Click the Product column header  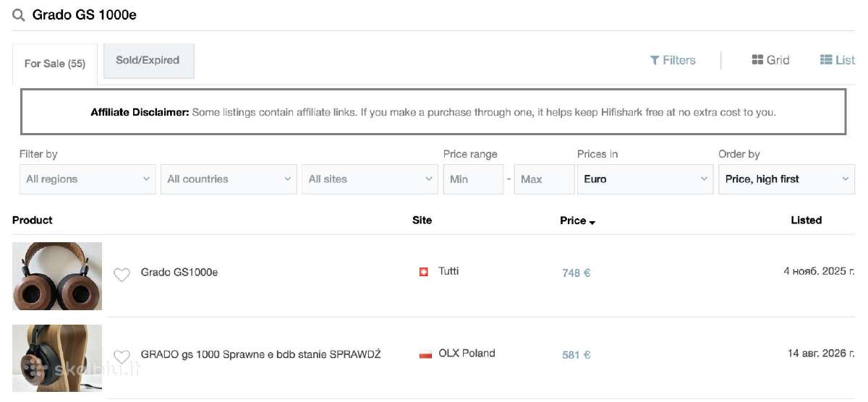(33, 220)
